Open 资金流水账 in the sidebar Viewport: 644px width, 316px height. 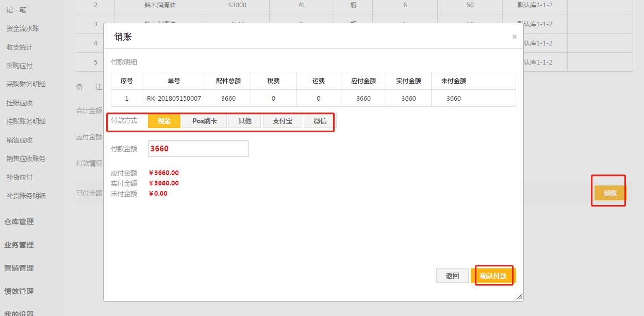tap(23, 28)
